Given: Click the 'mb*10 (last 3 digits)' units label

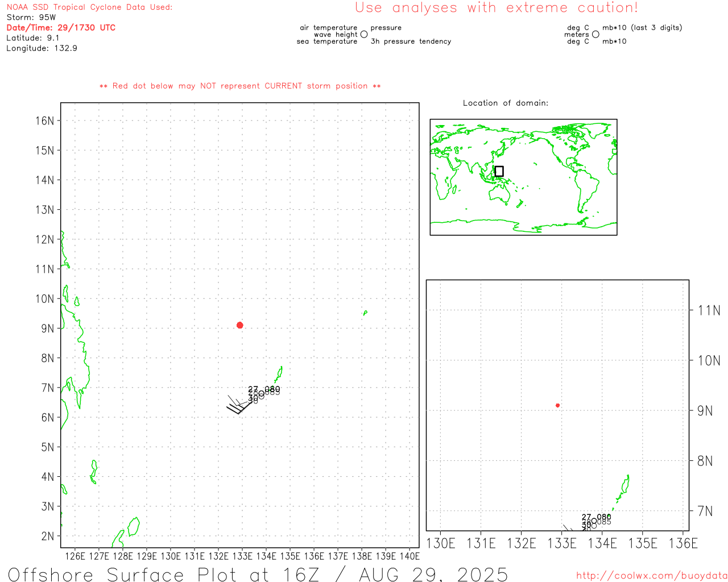Looking at the screenshot, I should 642,28.
